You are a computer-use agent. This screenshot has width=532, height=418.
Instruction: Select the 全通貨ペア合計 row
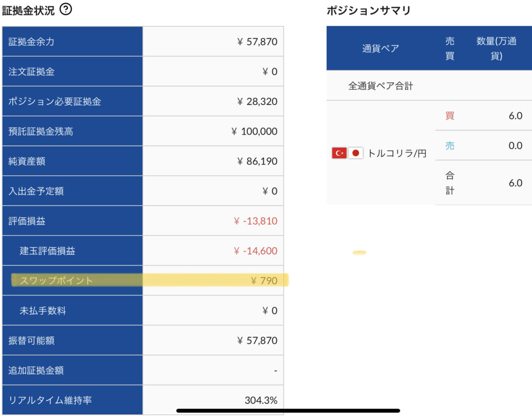[x=380, y=86]
